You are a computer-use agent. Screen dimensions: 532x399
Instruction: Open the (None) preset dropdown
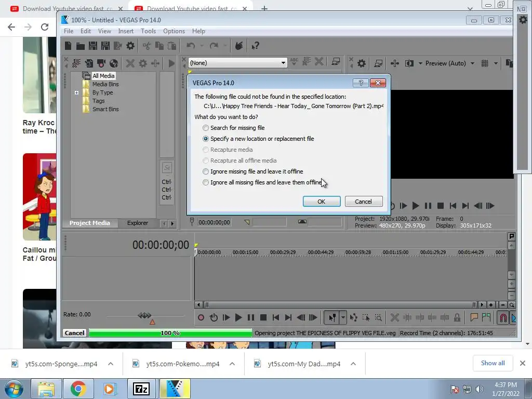pos(283,63)
